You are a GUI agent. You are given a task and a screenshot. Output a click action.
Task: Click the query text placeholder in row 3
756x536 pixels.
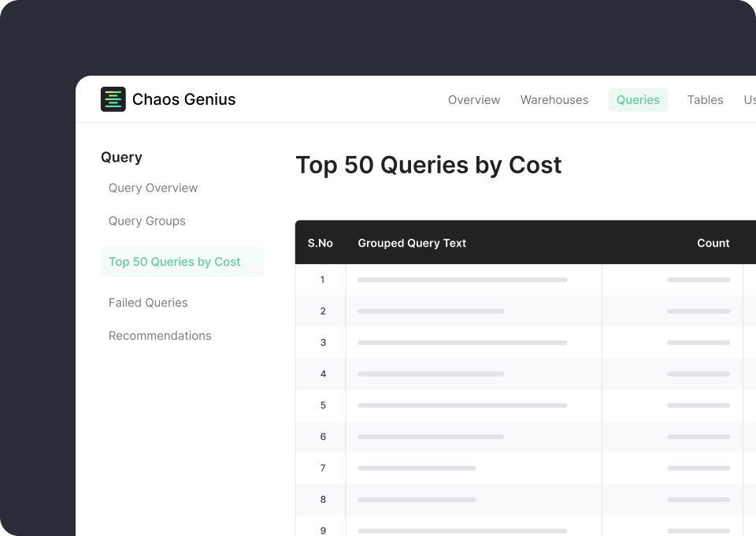tap(461, 343)
